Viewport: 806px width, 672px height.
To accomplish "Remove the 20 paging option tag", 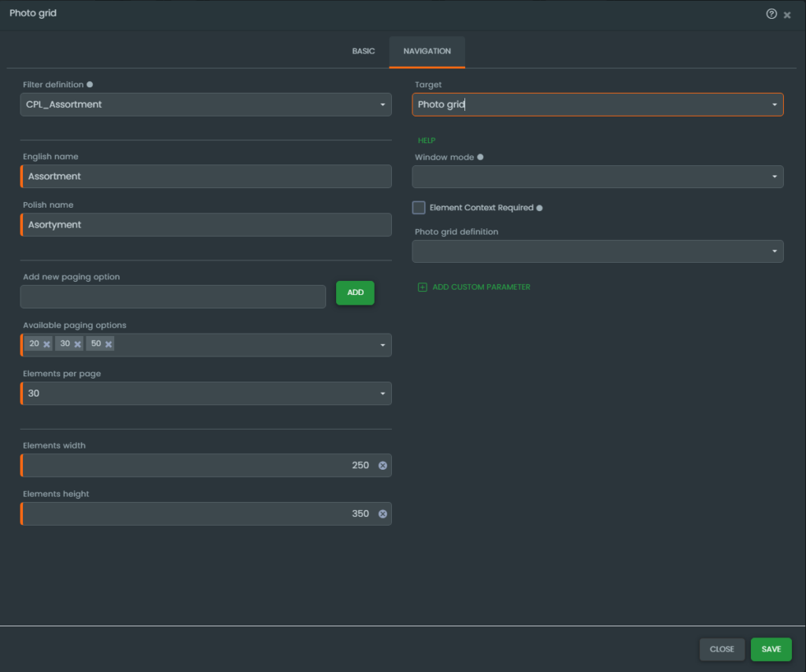I will pos(47,345).
